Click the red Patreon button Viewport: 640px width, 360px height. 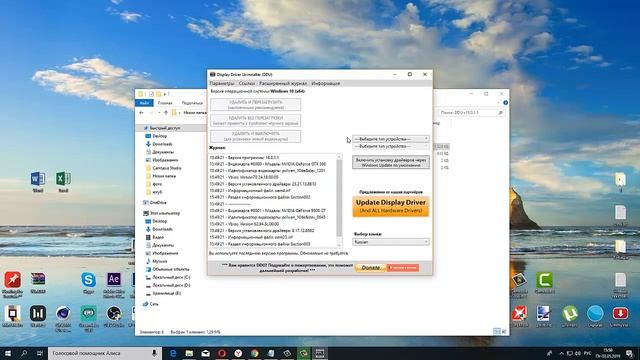coord(403,268)
